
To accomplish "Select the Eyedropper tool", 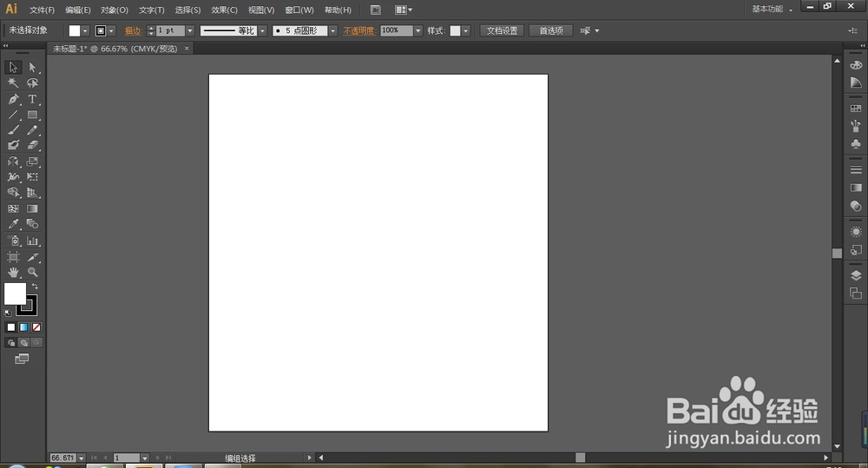I will 13,224.
